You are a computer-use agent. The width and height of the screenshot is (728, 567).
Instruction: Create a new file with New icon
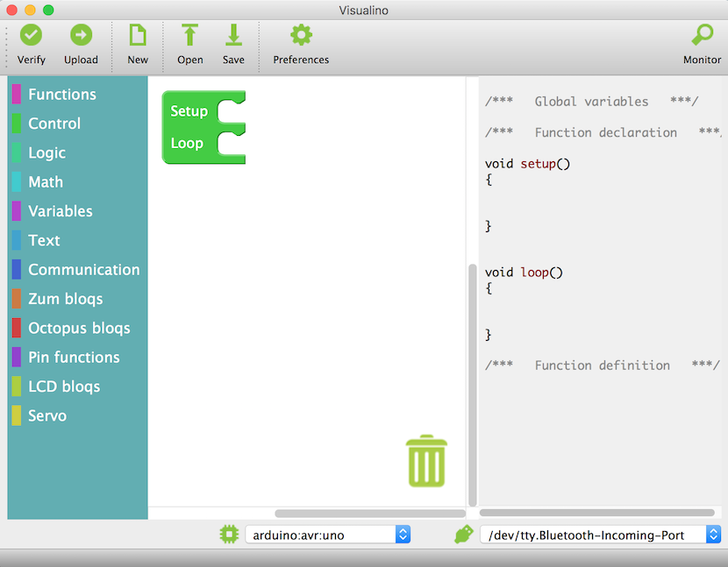[138, 35]
